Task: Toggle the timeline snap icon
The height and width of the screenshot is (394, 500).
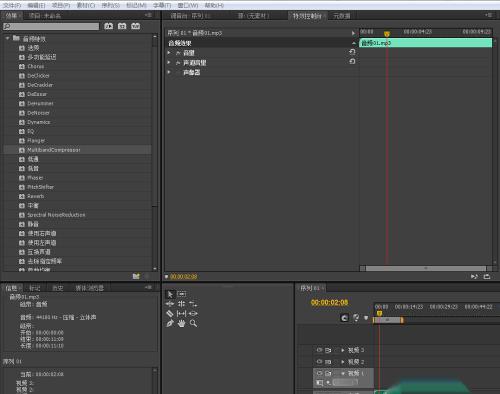Action: coord(345,318)
